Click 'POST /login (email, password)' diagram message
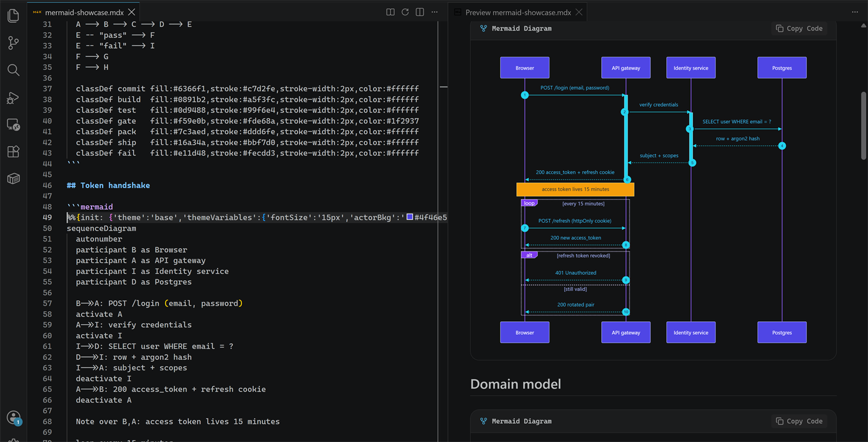This screenshot has height=442, width=868. tap(575, 88)
